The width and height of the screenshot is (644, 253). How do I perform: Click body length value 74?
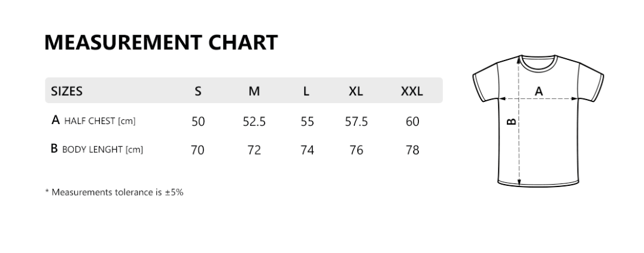pos(307,150)
